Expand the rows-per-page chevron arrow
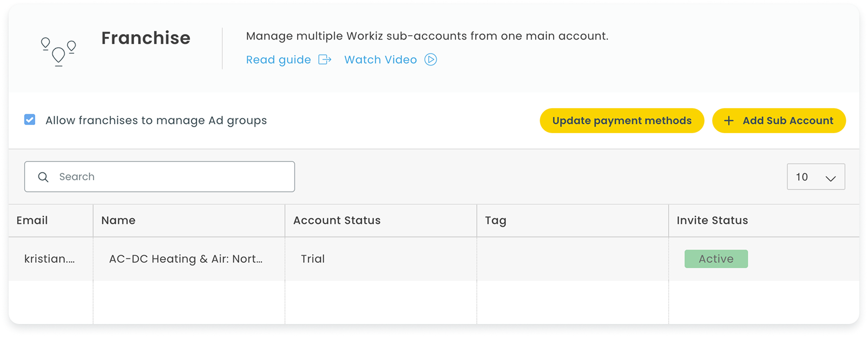Image resolution: width=868 pixels, height=337 pixels. tap(830, 178)
